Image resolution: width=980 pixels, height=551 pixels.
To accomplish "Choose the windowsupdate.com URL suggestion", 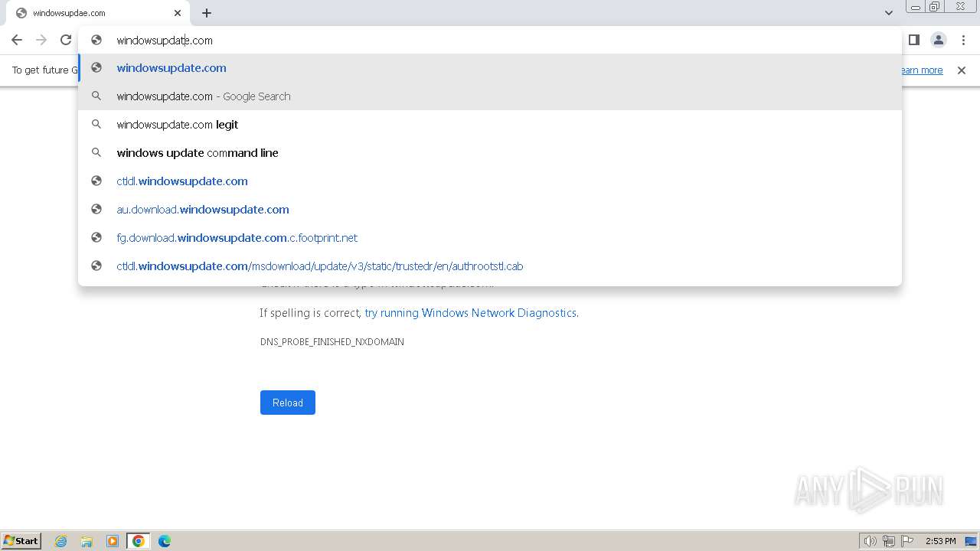I will pos(490,68).
